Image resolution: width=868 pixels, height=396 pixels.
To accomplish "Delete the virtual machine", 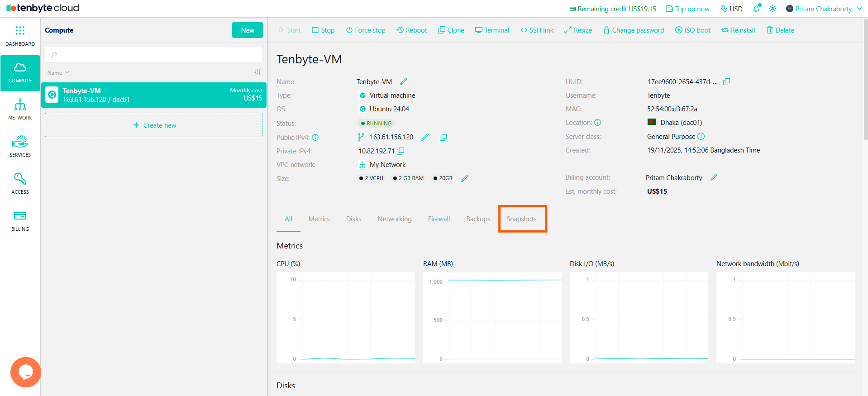I will pos(780,30).
